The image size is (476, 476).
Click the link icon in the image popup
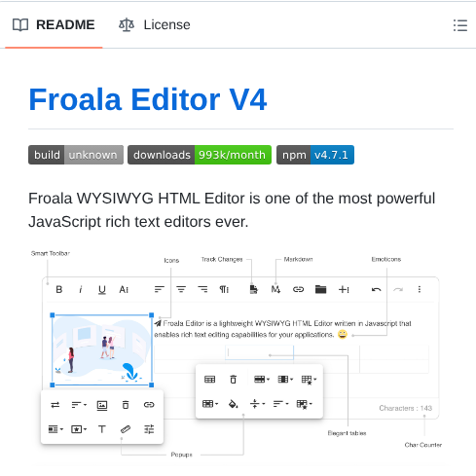pos(149,405)
